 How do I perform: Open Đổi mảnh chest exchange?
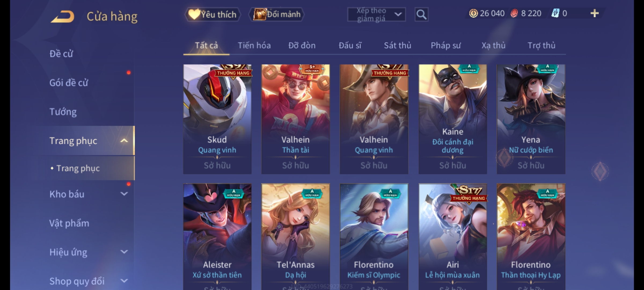[x=277, y=14]
